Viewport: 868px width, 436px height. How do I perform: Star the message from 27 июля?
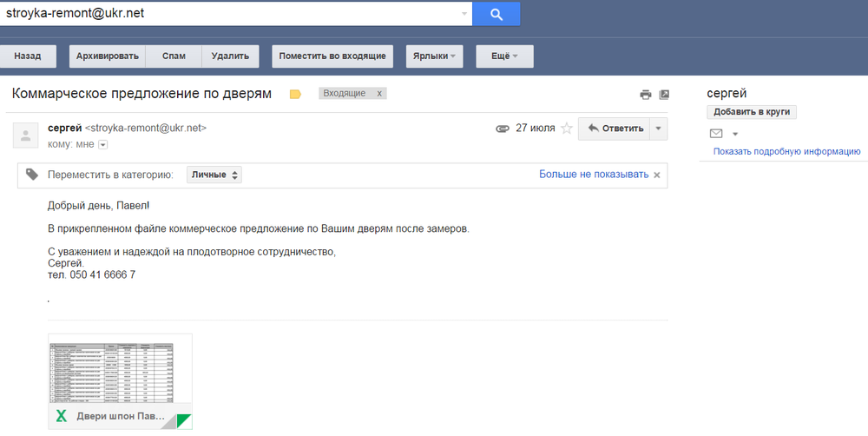point(566,129)
